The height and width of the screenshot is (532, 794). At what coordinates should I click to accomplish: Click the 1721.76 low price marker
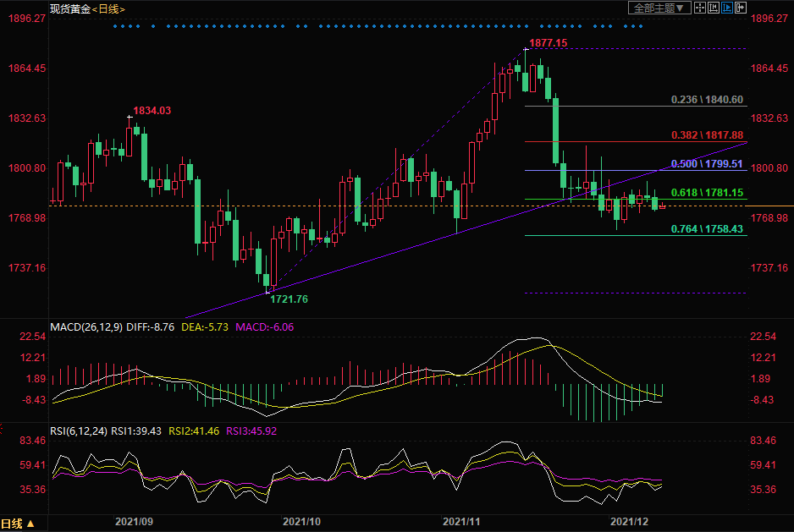(x=289, y=299)
